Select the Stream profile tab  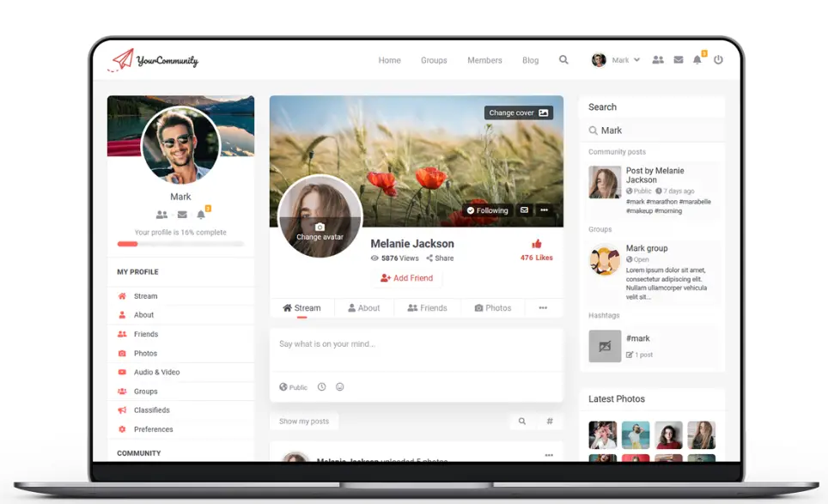301,307
